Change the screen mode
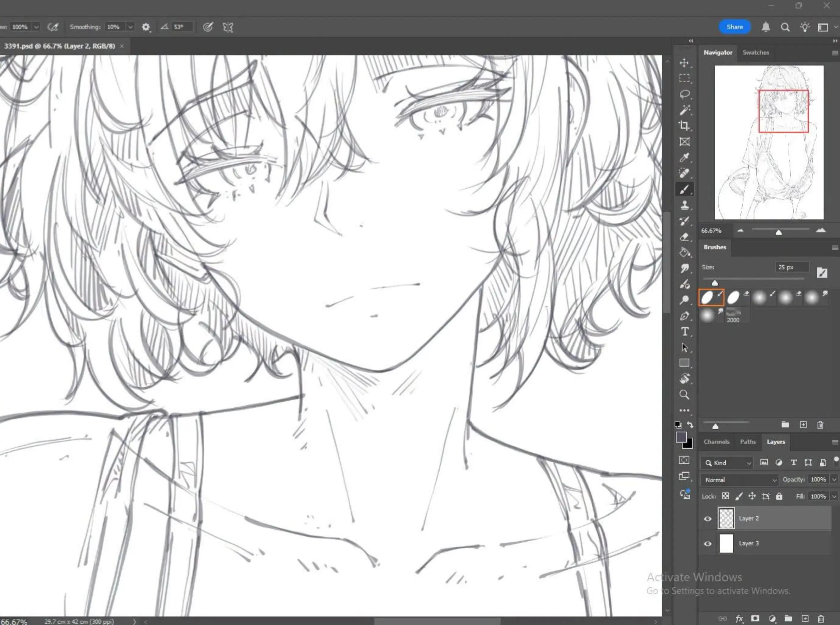Viewport: 840px width, 625px height. [x=684, y=476]
